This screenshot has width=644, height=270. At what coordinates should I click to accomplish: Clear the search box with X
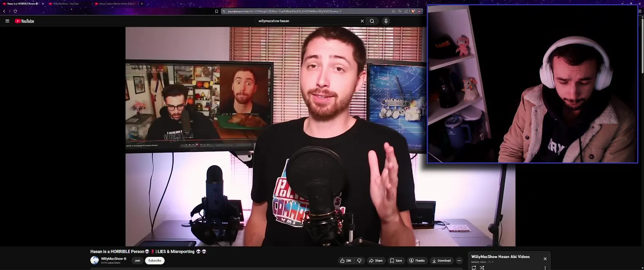click(x=362, y=21)
